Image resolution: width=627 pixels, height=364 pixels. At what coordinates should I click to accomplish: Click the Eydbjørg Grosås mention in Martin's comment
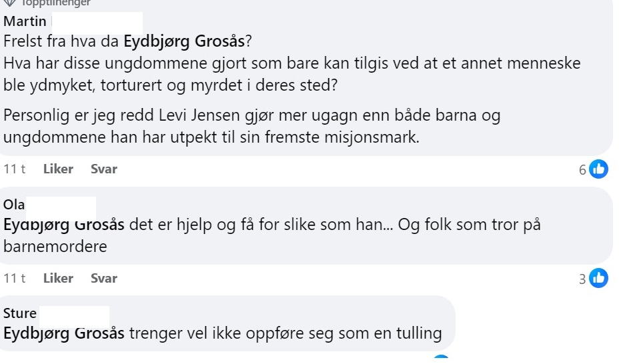[184, 41]
